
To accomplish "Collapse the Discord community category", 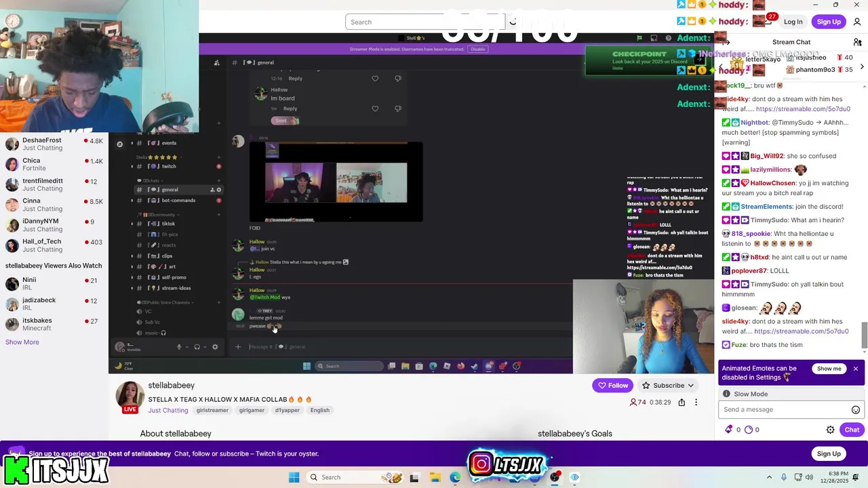I will [x=159, y=215].
